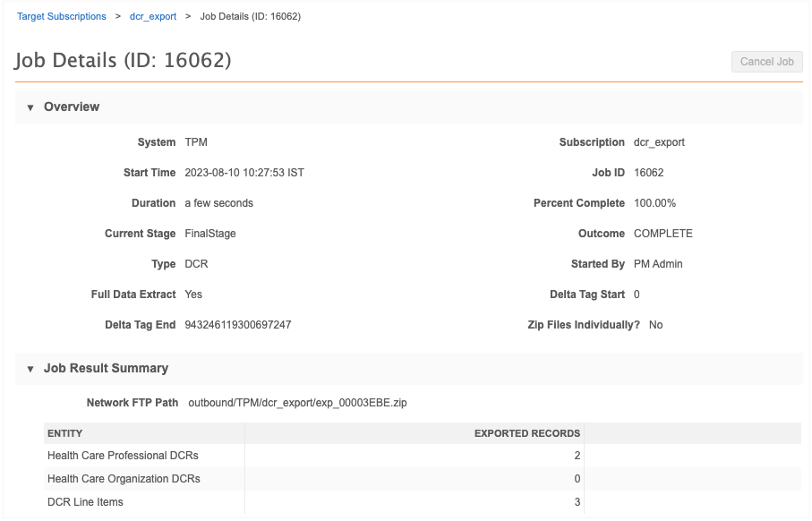Click the ENTITY column header
This screenshot has height=521, width=812.
(x=65, y=433)
